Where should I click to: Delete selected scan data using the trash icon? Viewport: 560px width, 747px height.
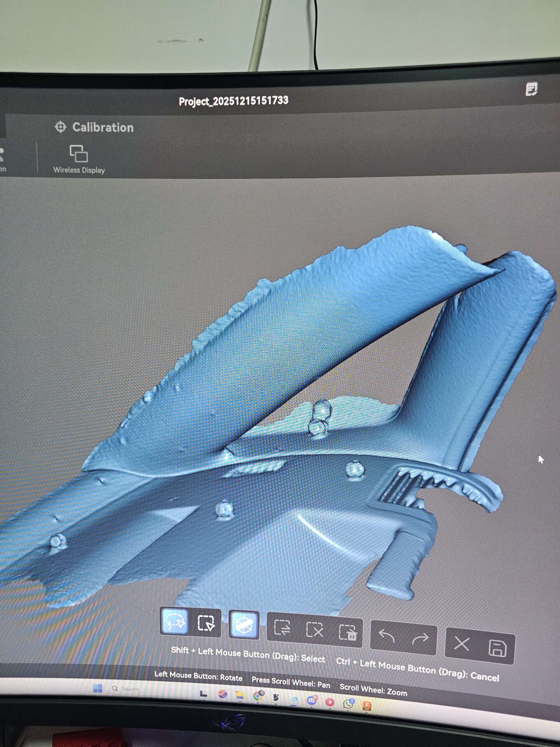coord(348,633)
